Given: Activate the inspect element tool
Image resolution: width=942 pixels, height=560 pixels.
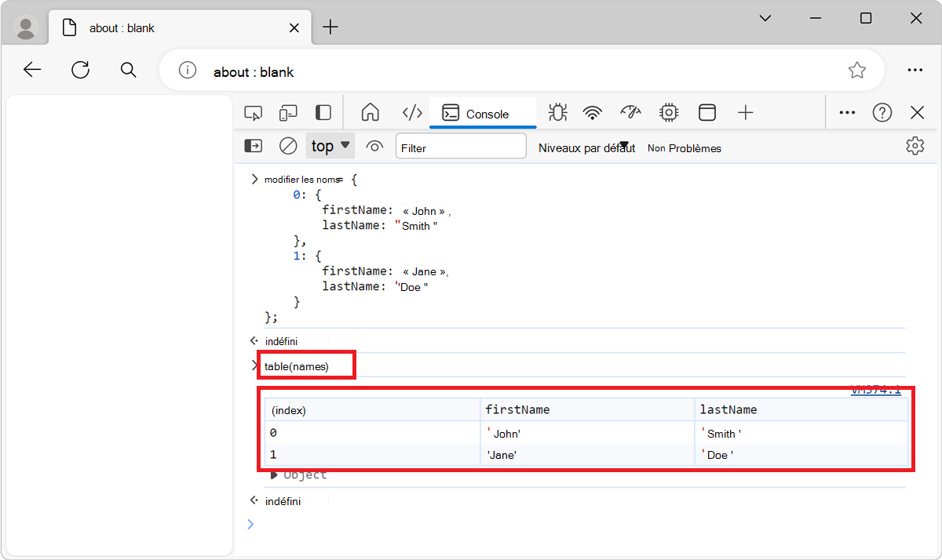Looking at the screenshot, I should click(x=252, y=113).
